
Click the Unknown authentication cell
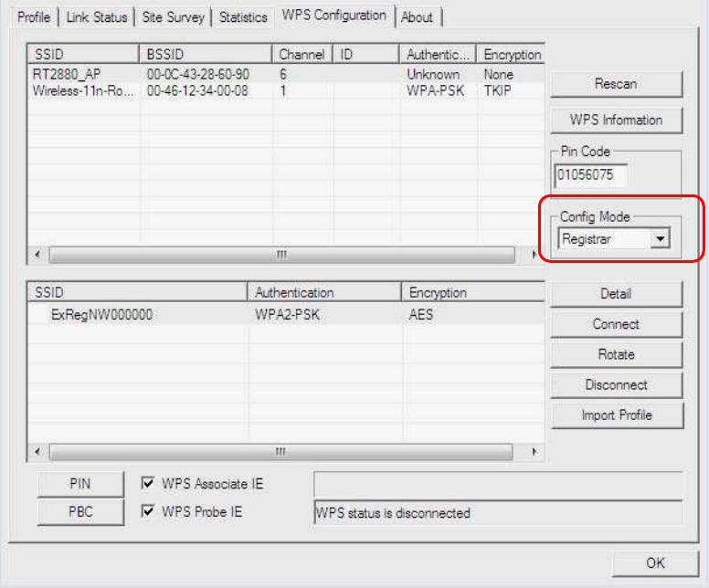point(433,74)
